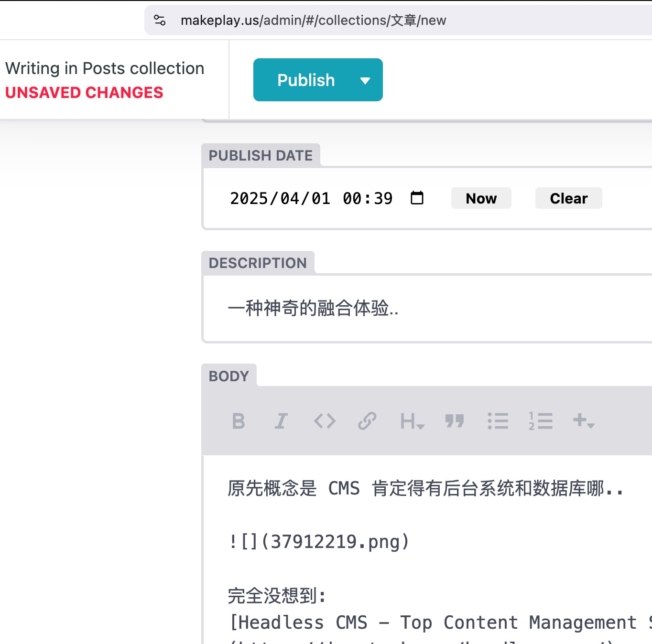This screenshot has height=644, width=652.
Task: Select the year in publish date
Action: 249,198
